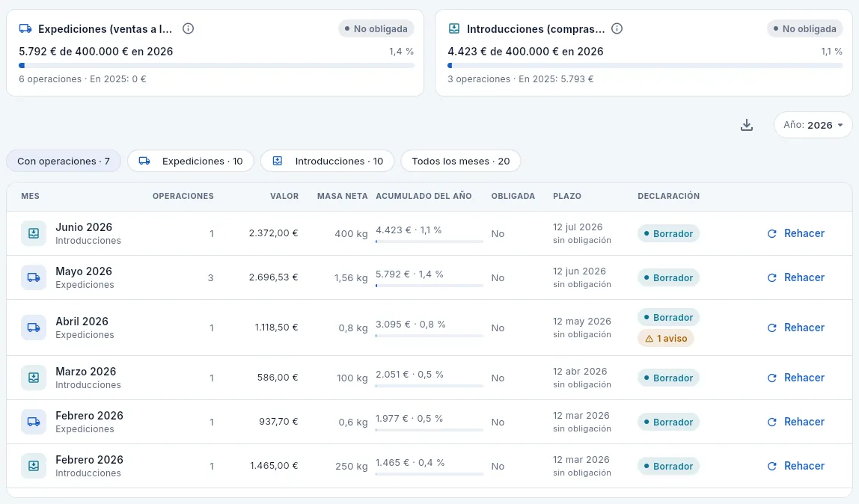Select the Con operaciones · 7 filter

[x=64, y=162]
